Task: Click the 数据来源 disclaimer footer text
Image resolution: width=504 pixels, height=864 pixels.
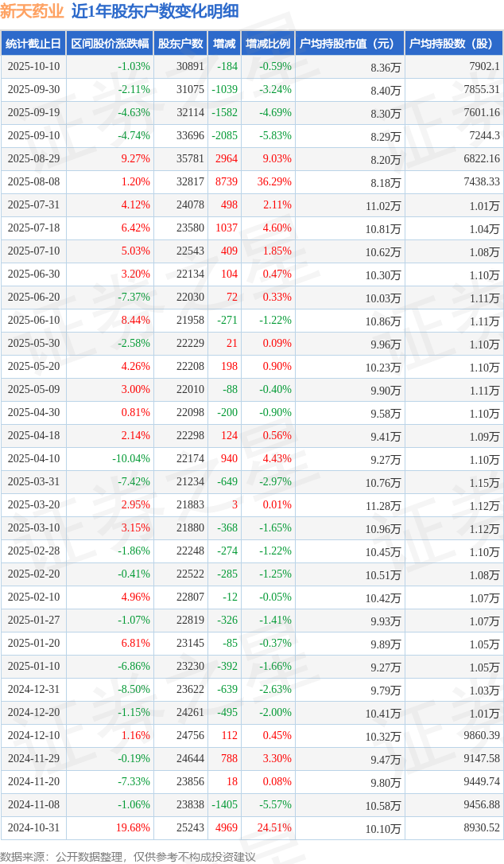Action: pyautogui.click(x=128, y=856)
